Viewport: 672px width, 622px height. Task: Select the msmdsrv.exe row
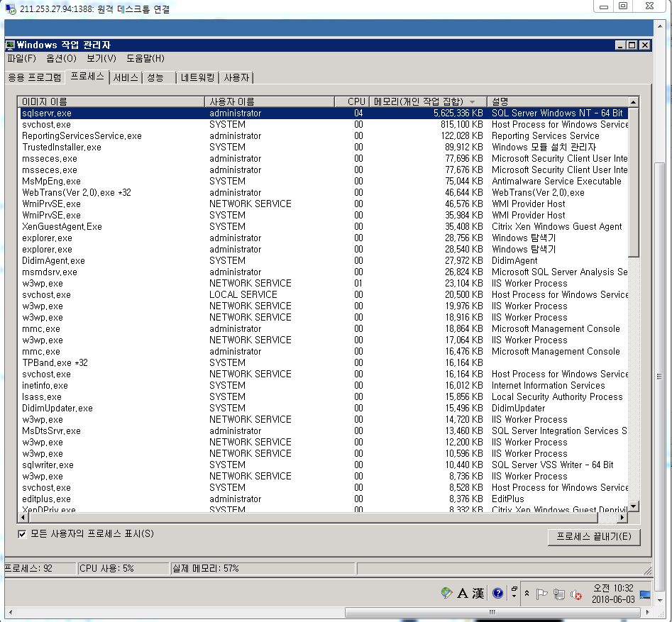point(324,272)
